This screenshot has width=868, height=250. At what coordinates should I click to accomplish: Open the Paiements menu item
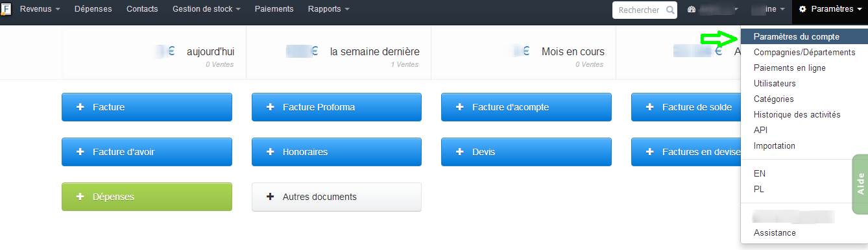(x=274, y=9)
